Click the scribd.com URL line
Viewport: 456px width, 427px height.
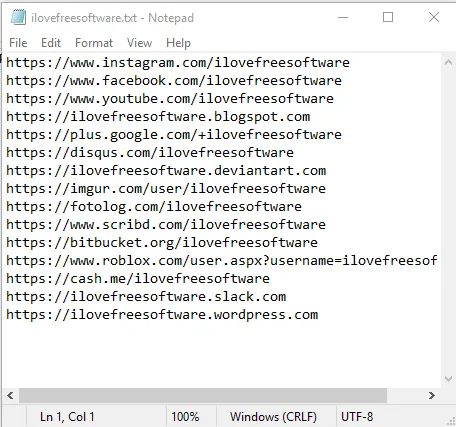tap(166, 225)
